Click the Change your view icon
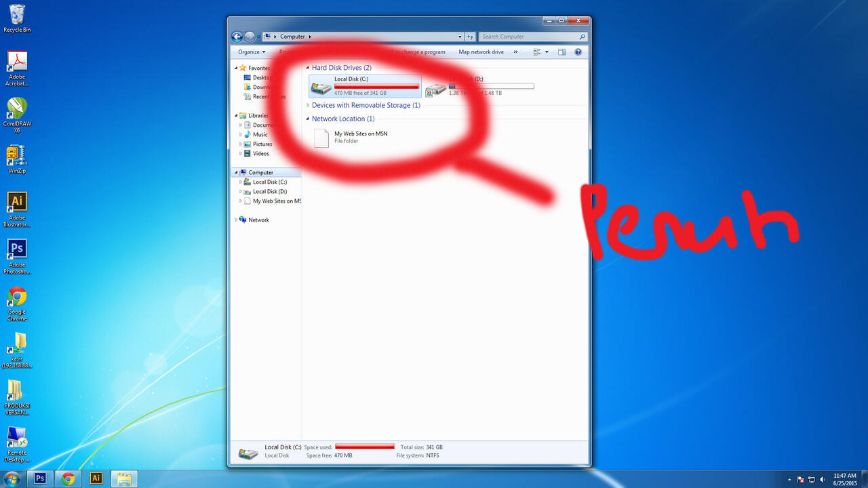 click(537, 52)
